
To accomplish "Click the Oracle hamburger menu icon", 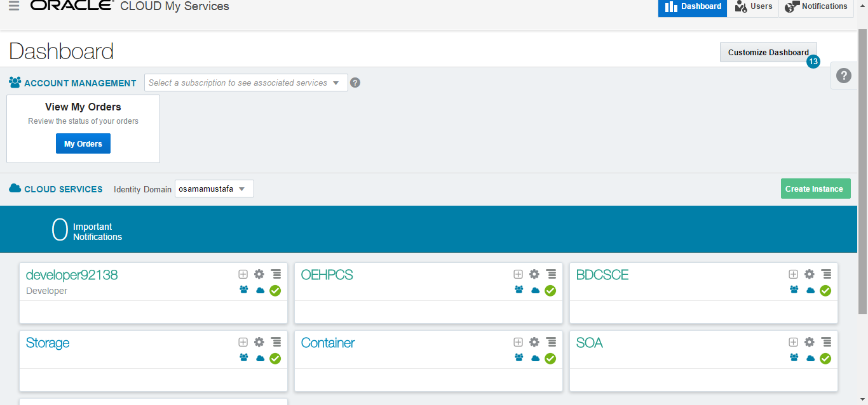I will pyautogui.click(x=14, y=6).
